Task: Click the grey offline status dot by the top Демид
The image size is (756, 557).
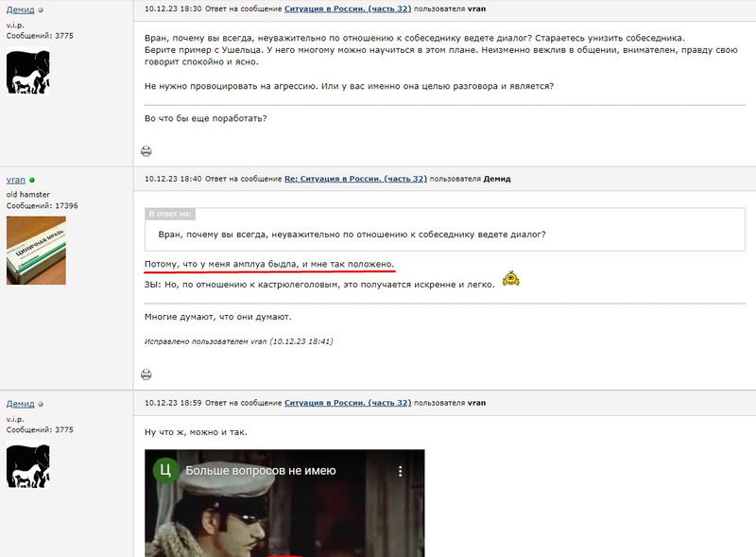Action: point(41,9)
